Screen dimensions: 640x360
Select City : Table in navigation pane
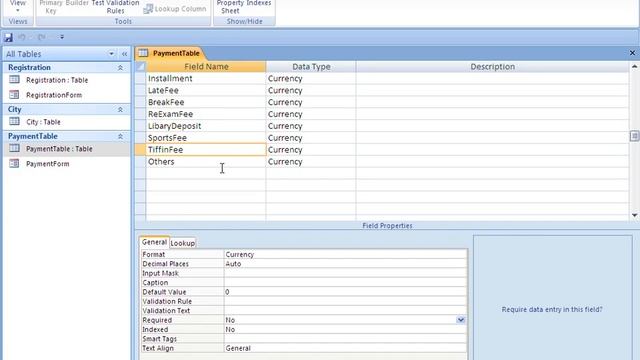tap(43, 122)
